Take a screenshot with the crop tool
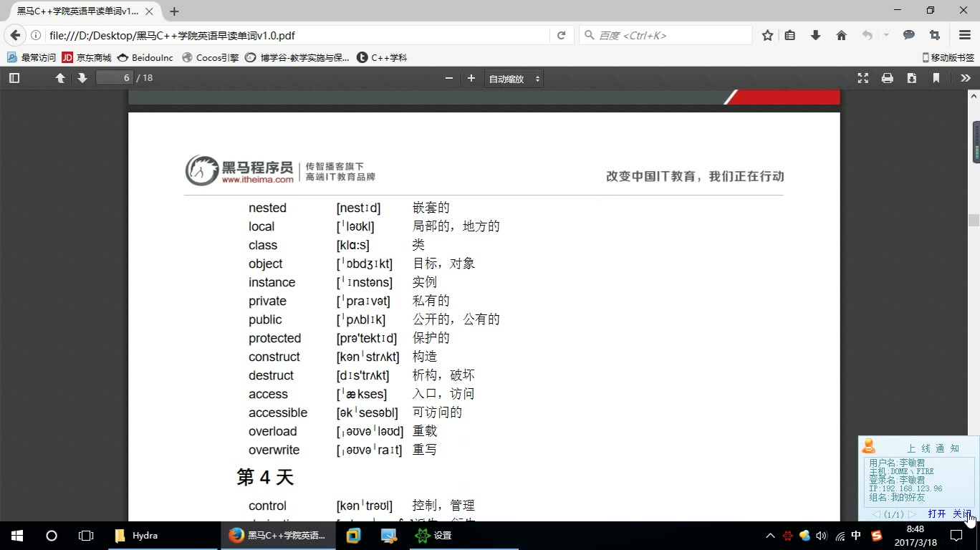Viewport: 980px width, 550px height. (934, 34)
